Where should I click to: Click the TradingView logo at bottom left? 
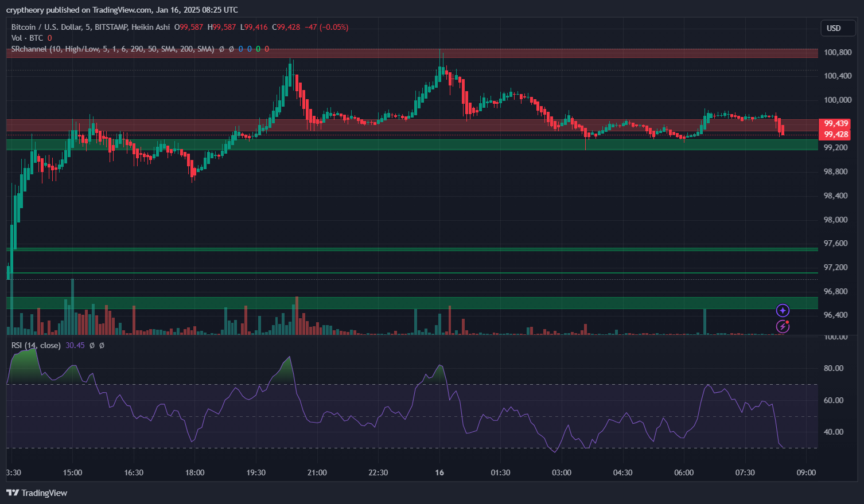[x=37, y=493]
